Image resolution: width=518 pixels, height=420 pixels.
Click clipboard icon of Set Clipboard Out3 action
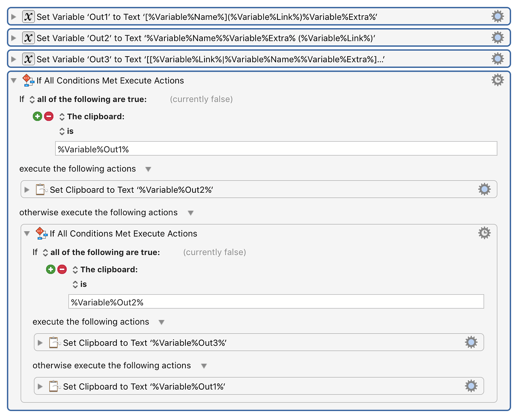[54, 342]
